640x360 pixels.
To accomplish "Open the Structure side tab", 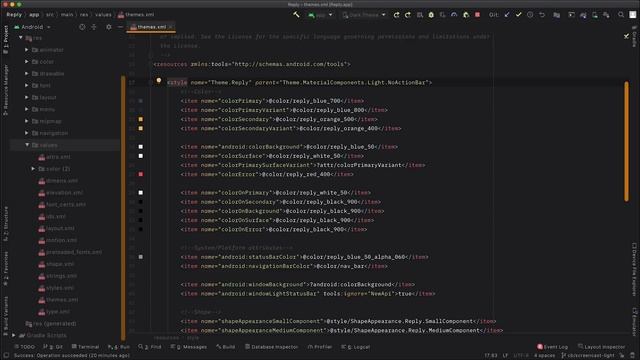I will [5, 224].
